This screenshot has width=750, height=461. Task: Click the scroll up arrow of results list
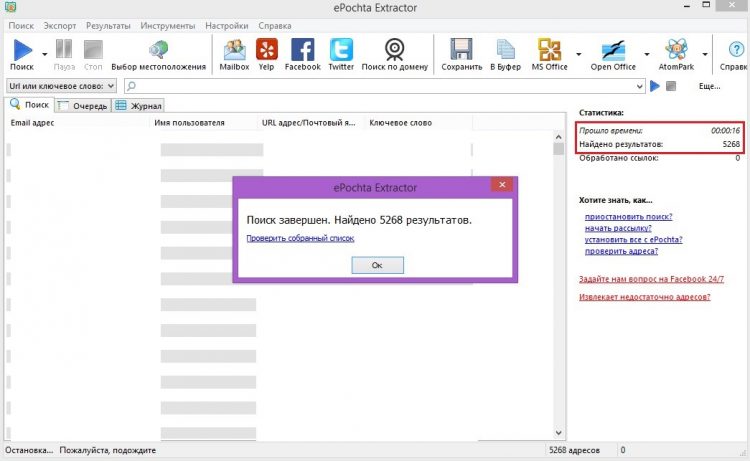click(x=558, y=137)
